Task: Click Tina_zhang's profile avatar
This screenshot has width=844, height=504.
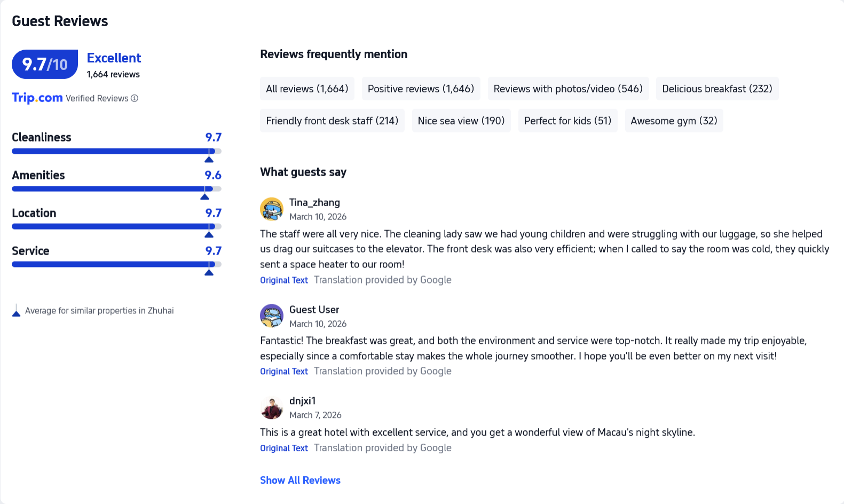Action: coord(272,209)
